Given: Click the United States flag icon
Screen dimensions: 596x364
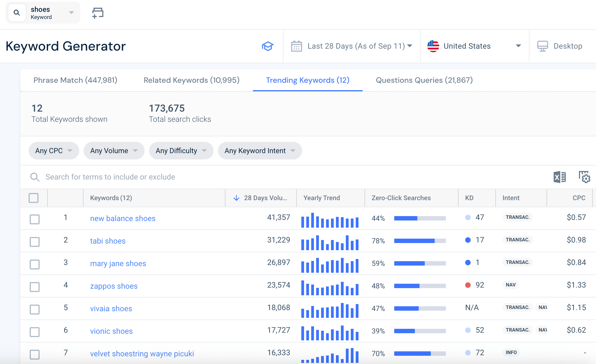Looking at the screenshot, I should click(x=433, y=46).
